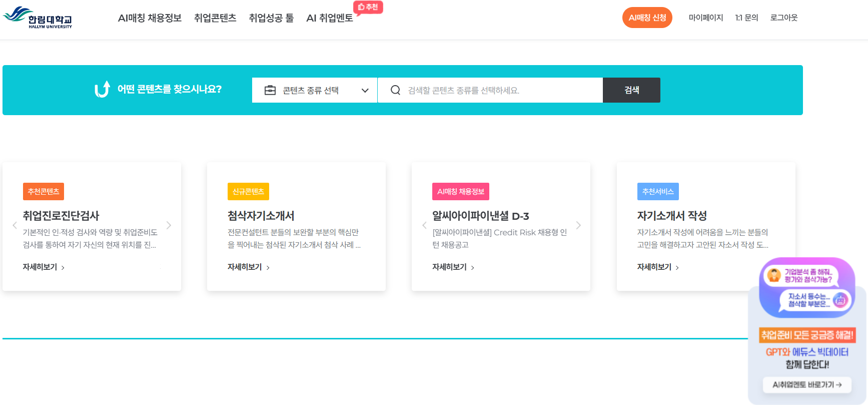The width and height of the screenshot is (868, 405).
Task: Show next item in 취업진로진단검사 card
Action: tap(169, 225)
